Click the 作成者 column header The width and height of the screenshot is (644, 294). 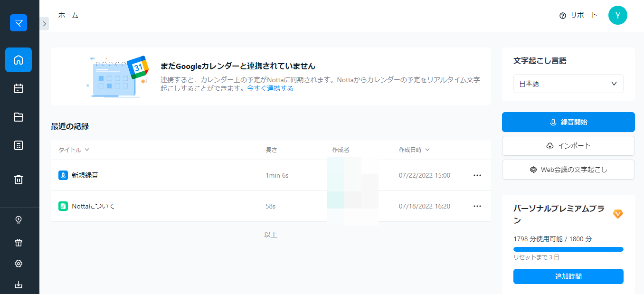point(341,150)
